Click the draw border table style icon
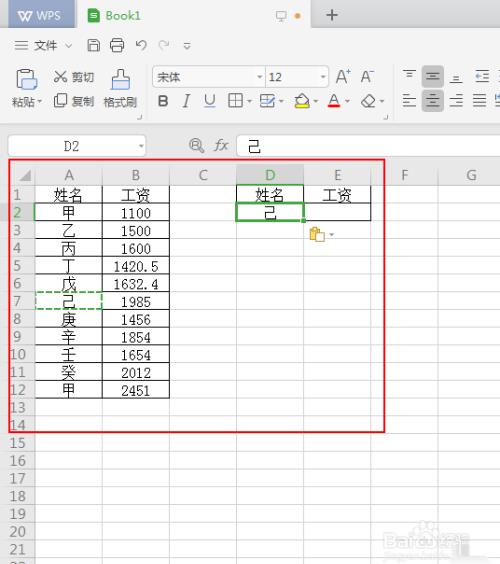Viewport: 500px width, 564px height. pos(267,101)
